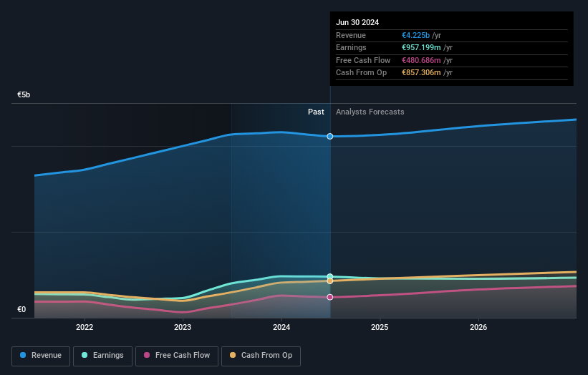This screenshot has height=375, width=588.
Task: Toggle the Earnings series in legend
Action: [102, 356]
